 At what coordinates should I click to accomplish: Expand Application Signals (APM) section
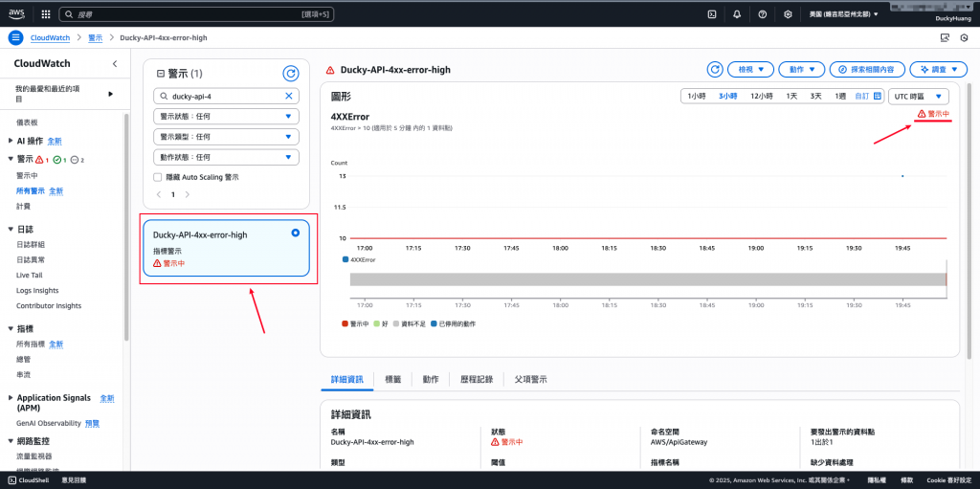click(x=11, y=398)
